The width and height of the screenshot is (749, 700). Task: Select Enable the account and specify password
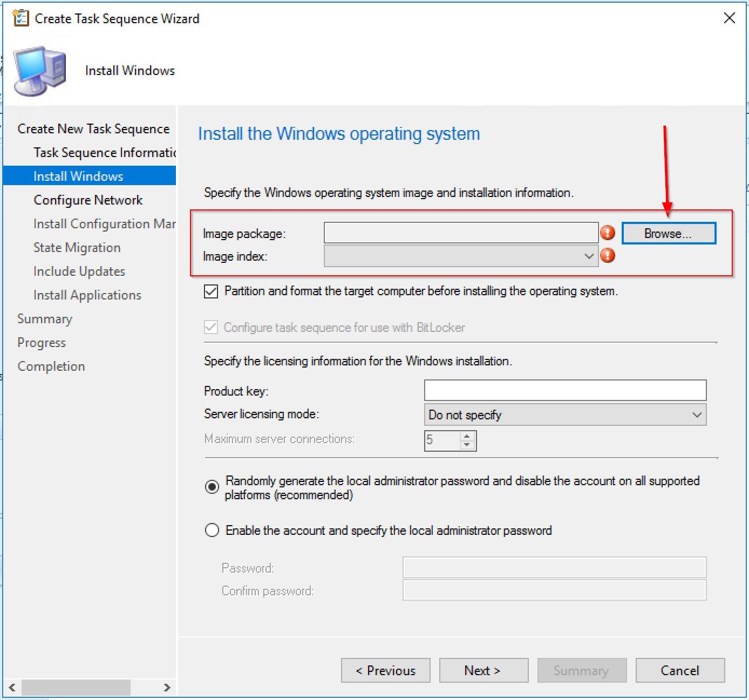(x=212, y=530)
